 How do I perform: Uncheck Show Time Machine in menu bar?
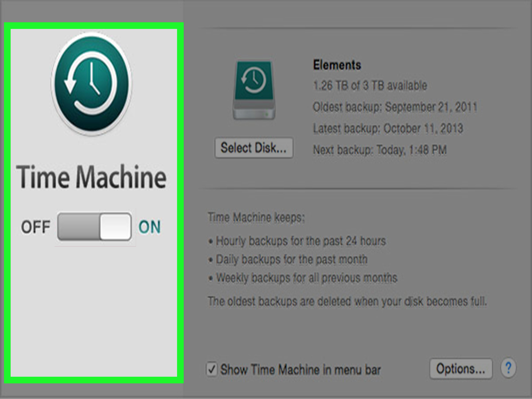212,369
